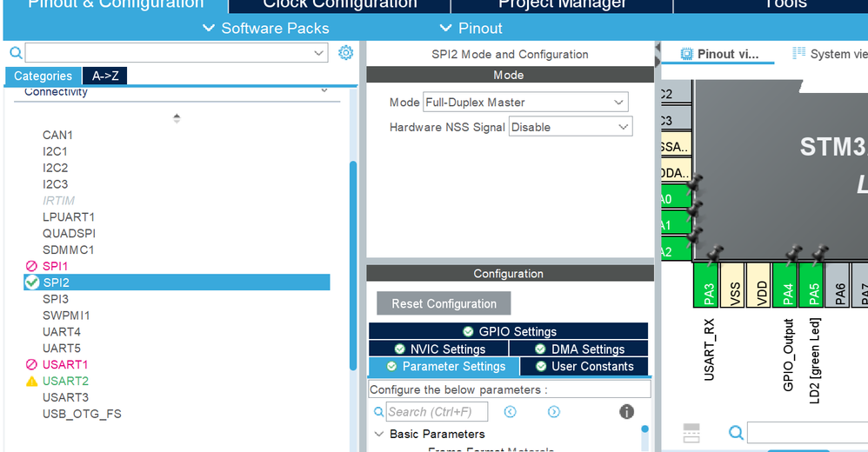Select SDMMC1 in the peripheral list
The image size is (868, 452).
point(69,250)
